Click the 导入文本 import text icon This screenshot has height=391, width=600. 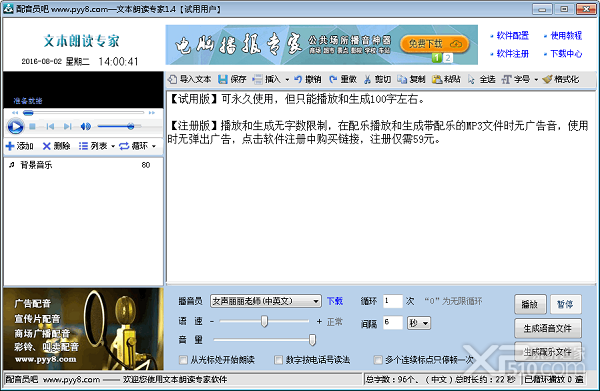173,79
